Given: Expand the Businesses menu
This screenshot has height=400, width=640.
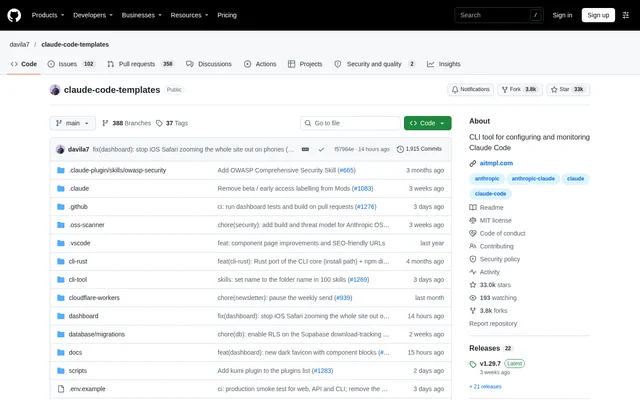Looking at the screenshot, I should (x=142, y=15).
